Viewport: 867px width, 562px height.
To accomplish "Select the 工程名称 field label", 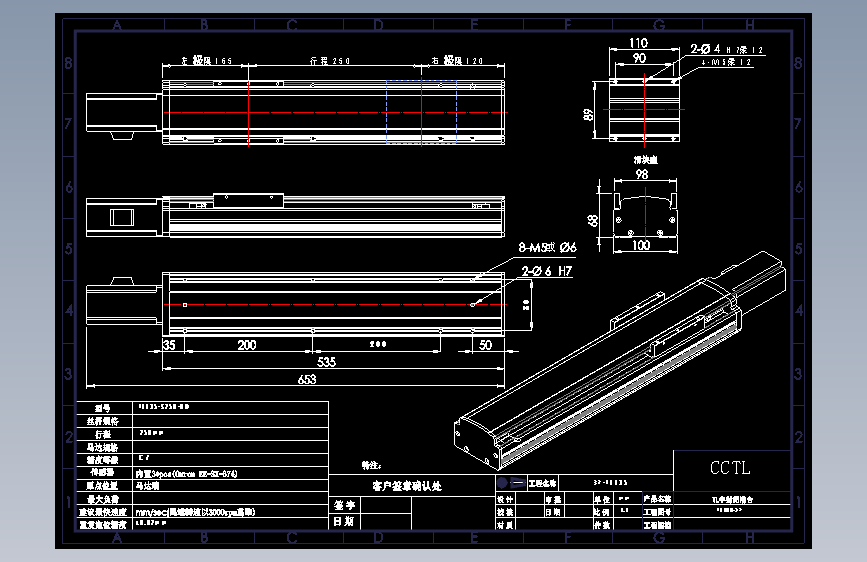I will (x=542, y=483).
